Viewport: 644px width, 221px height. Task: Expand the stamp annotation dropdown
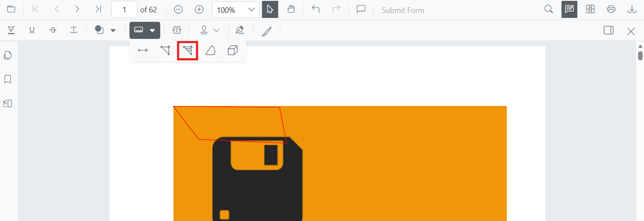click(217, 30)
